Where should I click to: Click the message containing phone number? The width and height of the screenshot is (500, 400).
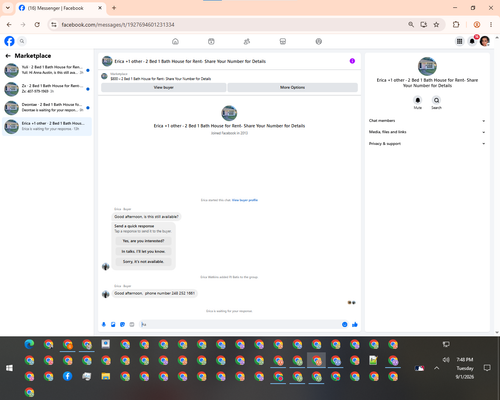click(154, 293)
